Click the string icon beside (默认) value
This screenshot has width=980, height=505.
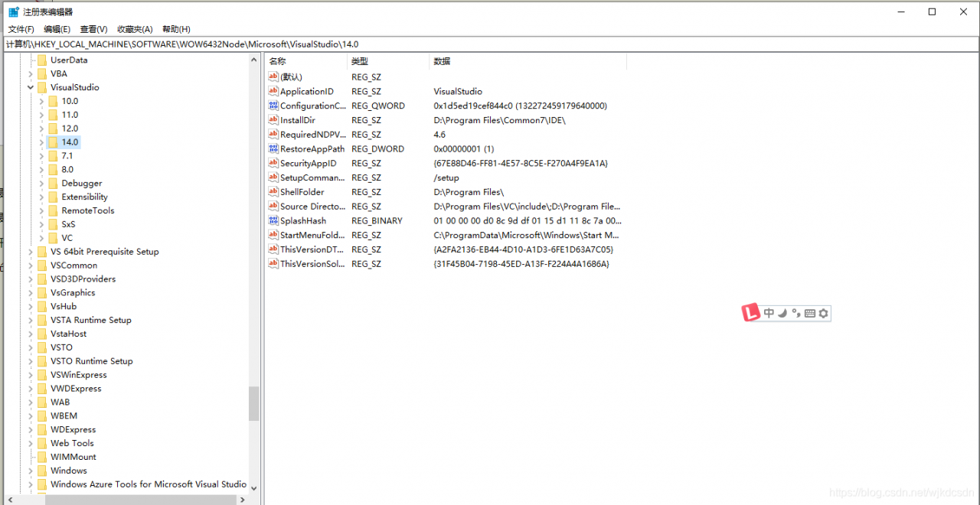coord(273,77)
